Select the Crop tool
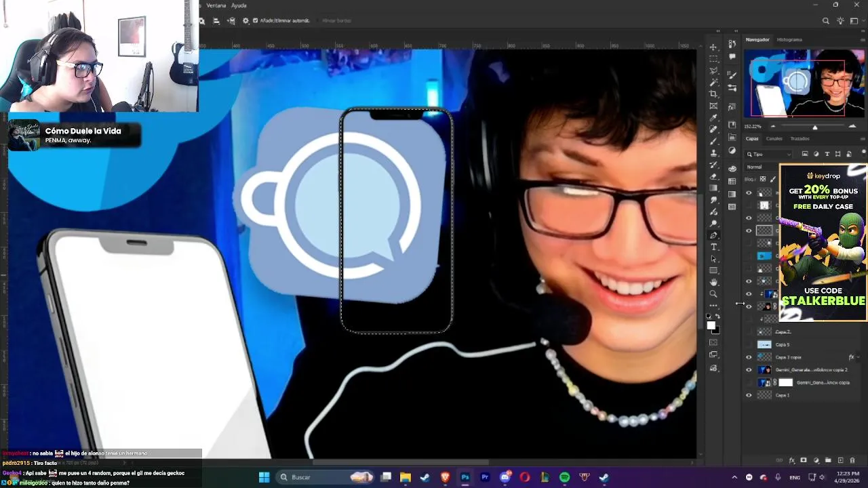 coord(713,94)
